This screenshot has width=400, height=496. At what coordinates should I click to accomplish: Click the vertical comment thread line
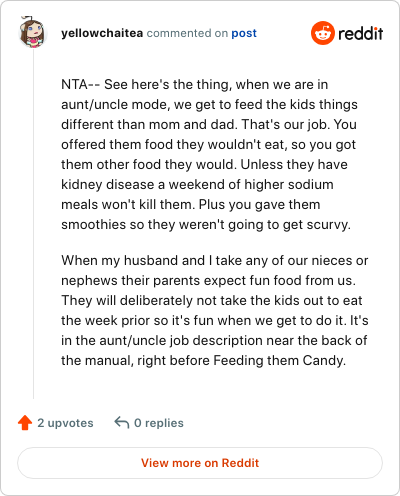(x=33, y=223)
